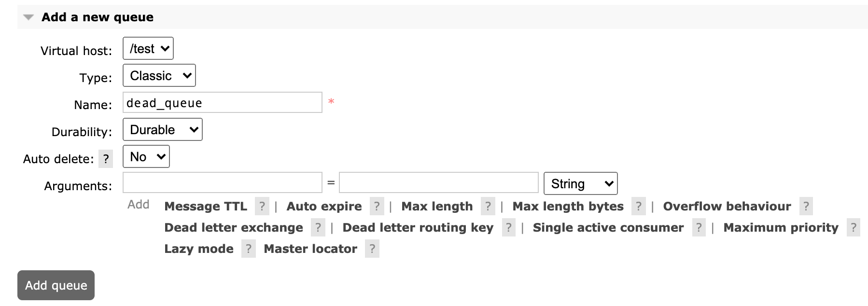Click the Single active consumer help icon
Viewport: 868px width, 306px height.
pos(699,227)
